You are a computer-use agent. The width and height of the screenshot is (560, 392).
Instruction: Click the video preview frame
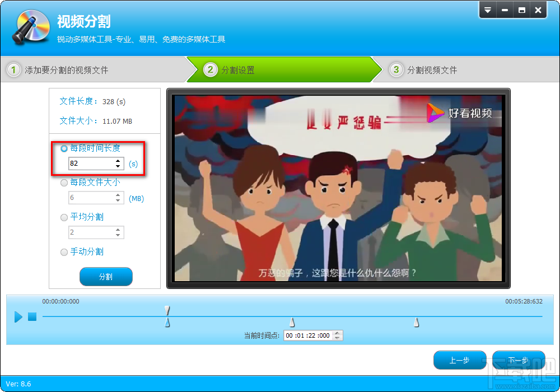pyautogui.click(x=338, y=188)
